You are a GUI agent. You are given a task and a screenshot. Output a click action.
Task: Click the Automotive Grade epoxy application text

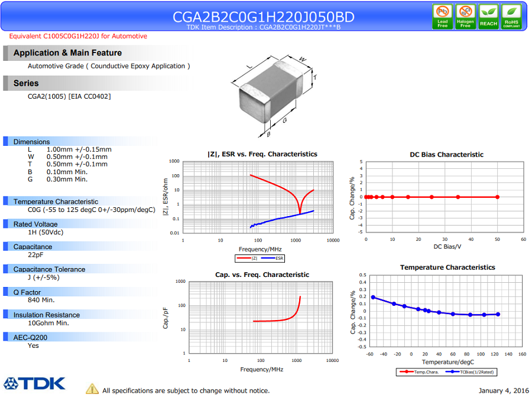pos(109,66)
